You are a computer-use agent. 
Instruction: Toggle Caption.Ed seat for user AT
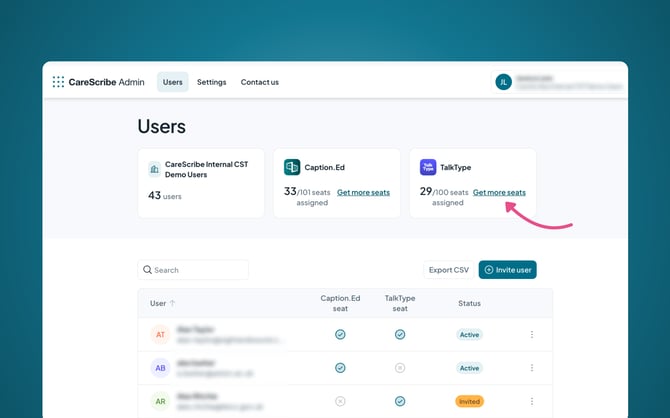(x=340, y=334)
